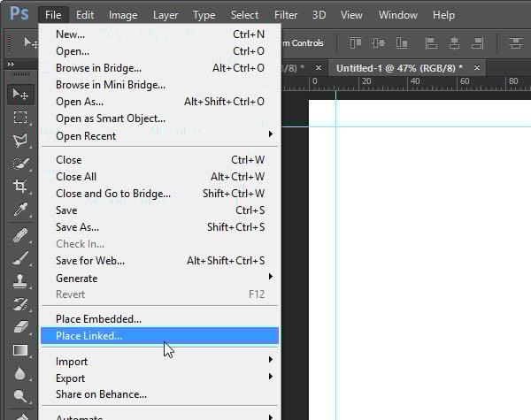
Task: Select the Polygonal Lasso tool
Action: pos(20,140)
